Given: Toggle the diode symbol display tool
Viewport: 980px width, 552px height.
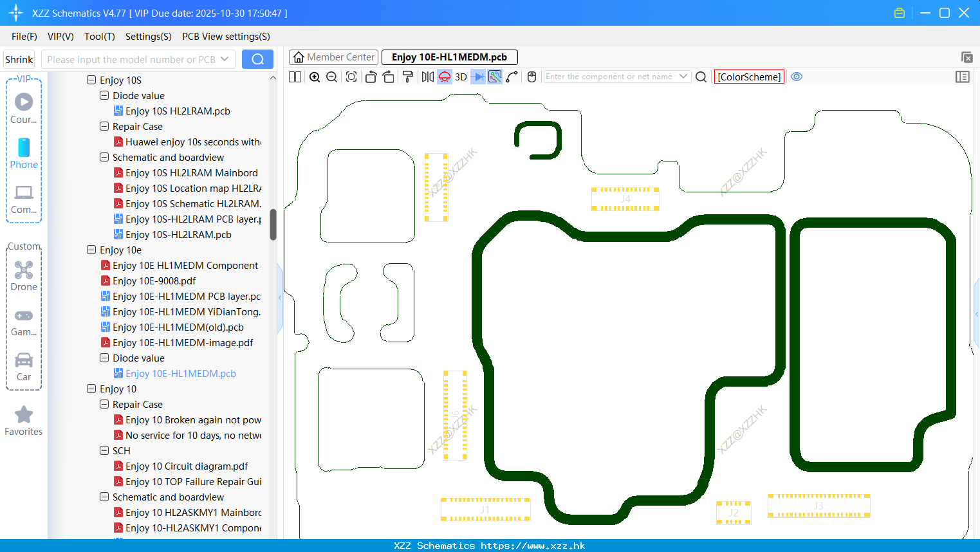Looking at the screenshot, I should (478, 77).
